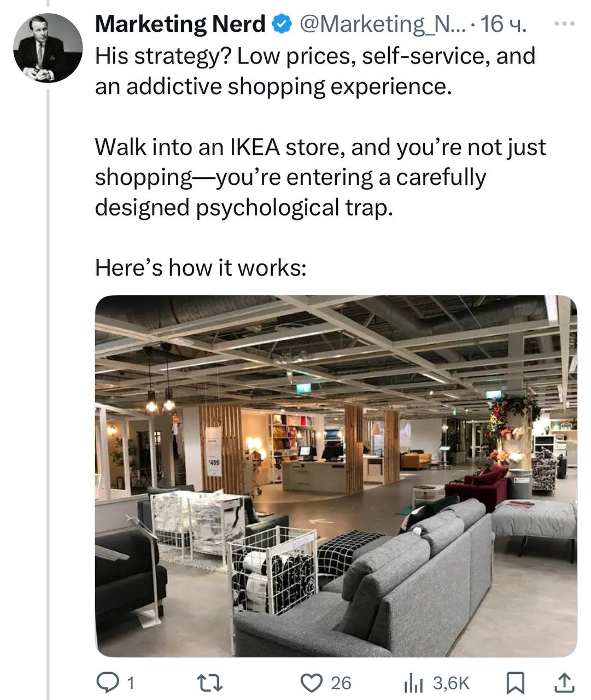
Task: Click the "Walk into an IKEA store" paragraph
Action: [320, 177]
